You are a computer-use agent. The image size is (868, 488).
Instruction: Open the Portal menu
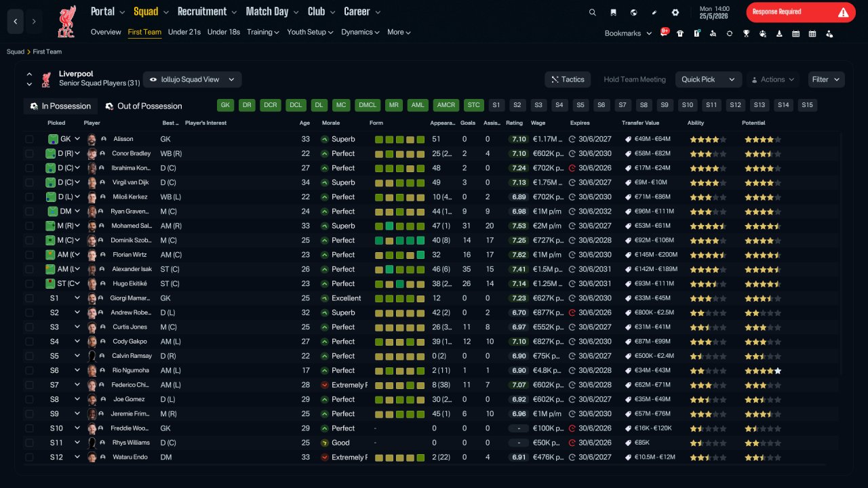(108, 12)
